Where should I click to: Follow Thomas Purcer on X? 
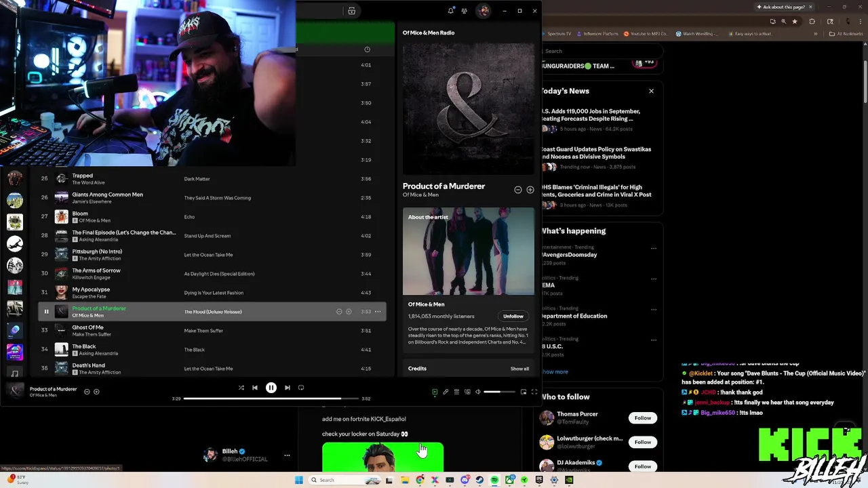click(643, 418)
